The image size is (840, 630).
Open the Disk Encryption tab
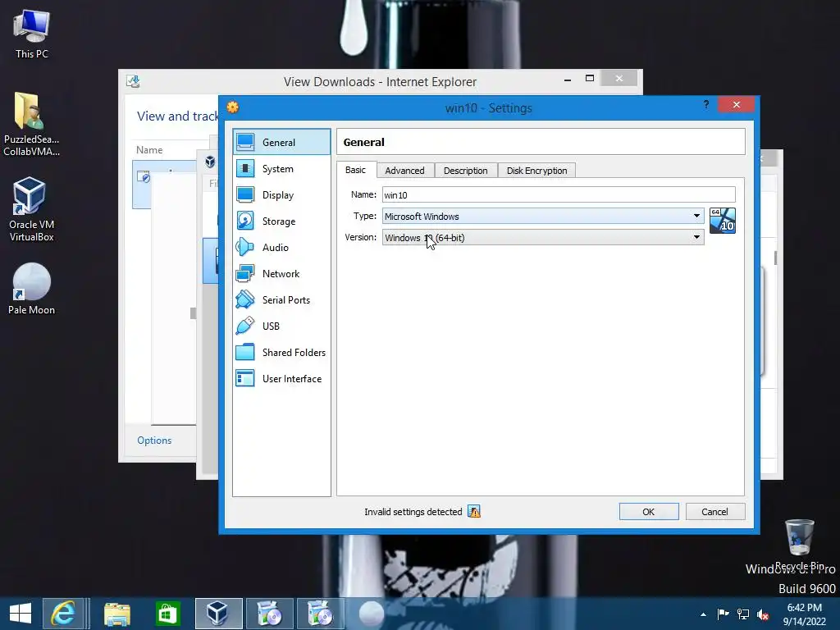(536, 171)
